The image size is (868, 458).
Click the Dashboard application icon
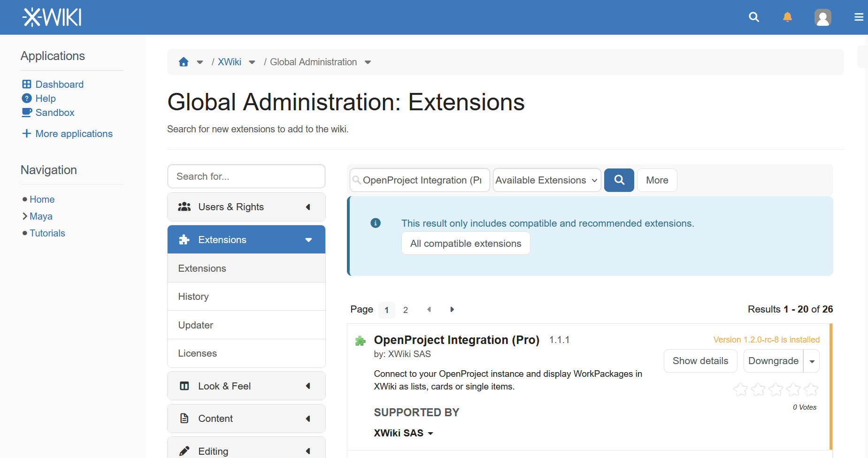[27, 84]
